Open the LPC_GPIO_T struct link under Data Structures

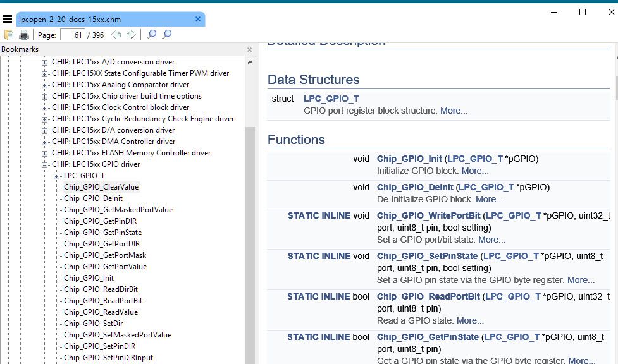coord(331,99)
